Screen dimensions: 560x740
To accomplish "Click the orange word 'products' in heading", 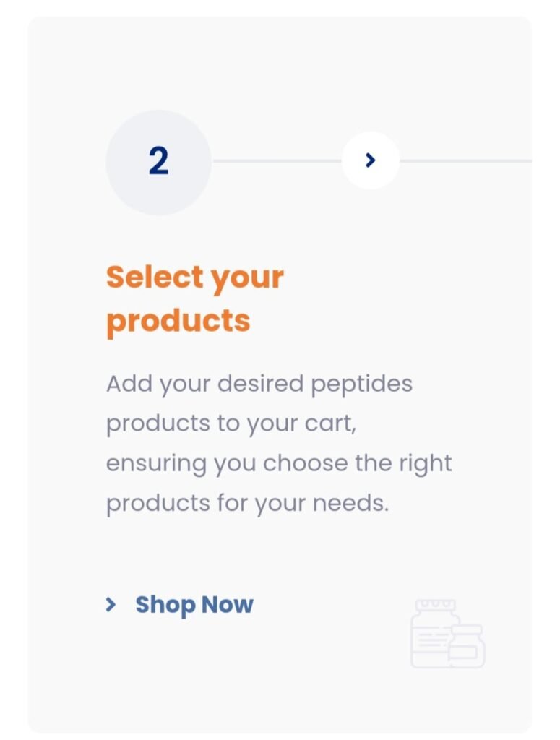I will (178, 320).
